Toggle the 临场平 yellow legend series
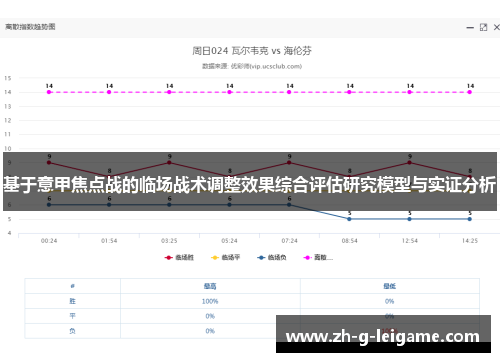Screen dimensions: 500x362 [x=225, y=257]
